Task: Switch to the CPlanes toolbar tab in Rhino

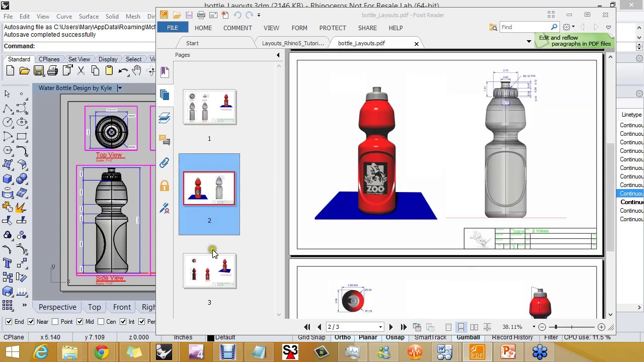Action: tap(49, 59)
